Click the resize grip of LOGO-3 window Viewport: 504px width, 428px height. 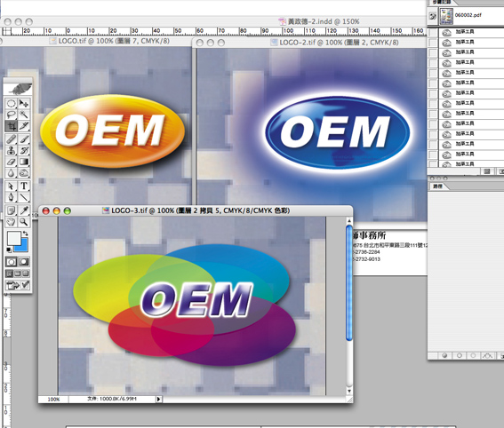point(349,400)
